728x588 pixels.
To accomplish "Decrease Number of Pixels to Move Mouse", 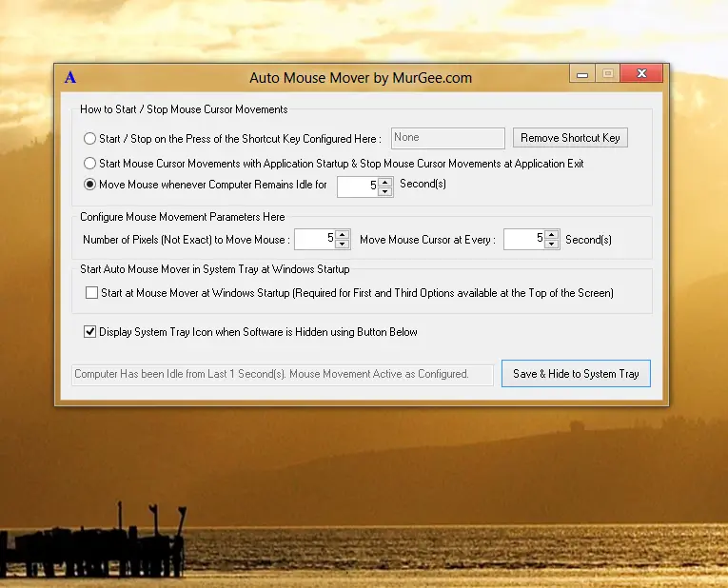I will click(x=343, y=244).
